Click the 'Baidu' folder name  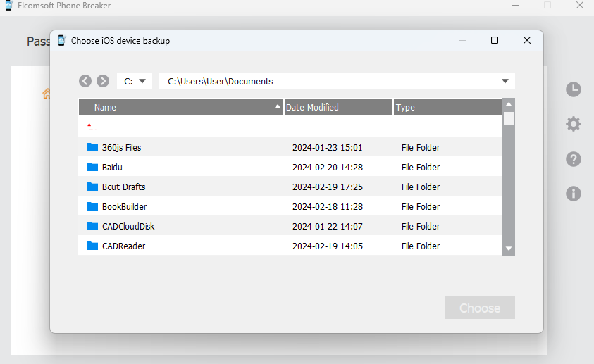(112, 168)
